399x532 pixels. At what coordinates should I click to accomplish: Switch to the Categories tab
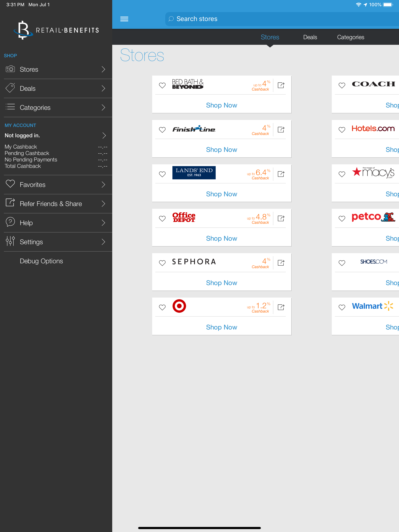point(350,37)
